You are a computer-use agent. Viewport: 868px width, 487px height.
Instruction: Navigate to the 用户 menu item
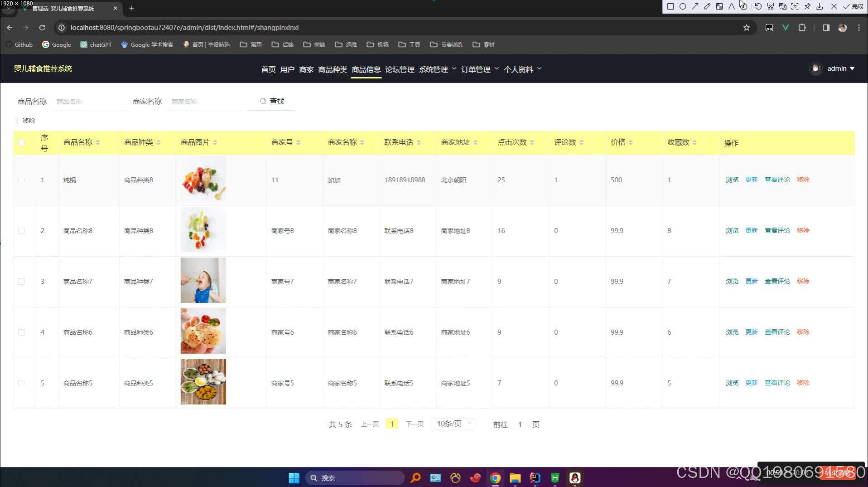pos(287,69)
